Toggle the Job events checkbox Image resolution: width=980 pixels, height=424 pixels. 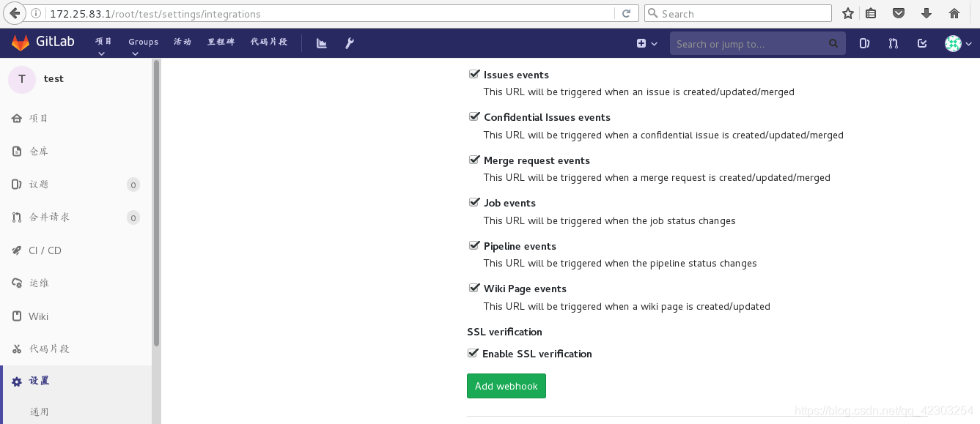pyautogui.click(x=474, y=202)
